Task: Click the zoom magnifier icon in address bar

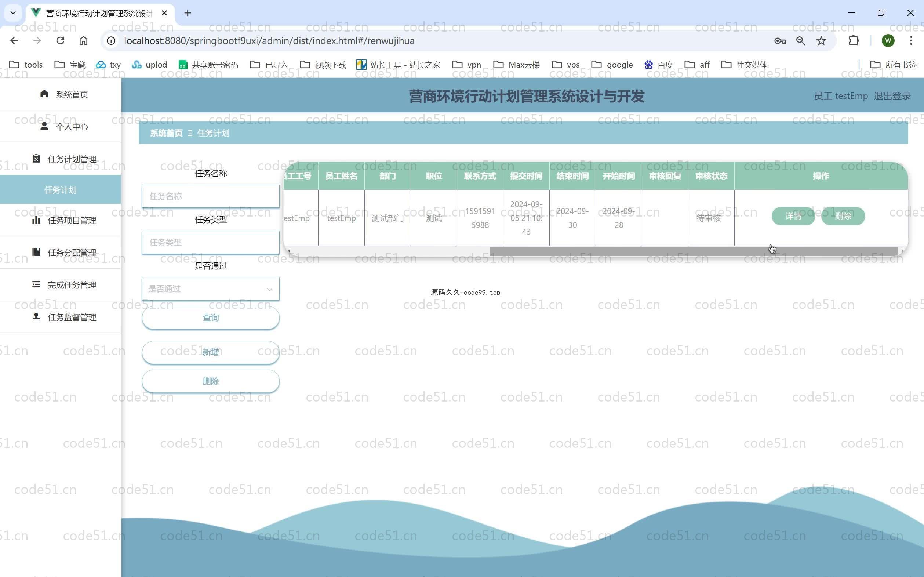Action: (x=800, y=41)
